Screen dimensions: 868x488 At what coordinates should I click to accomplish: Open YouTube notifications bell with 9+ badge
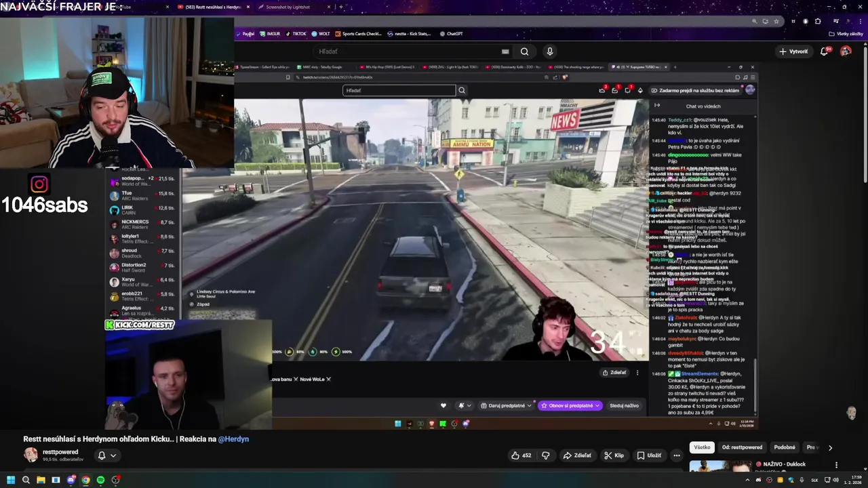(x=825, y=52)
